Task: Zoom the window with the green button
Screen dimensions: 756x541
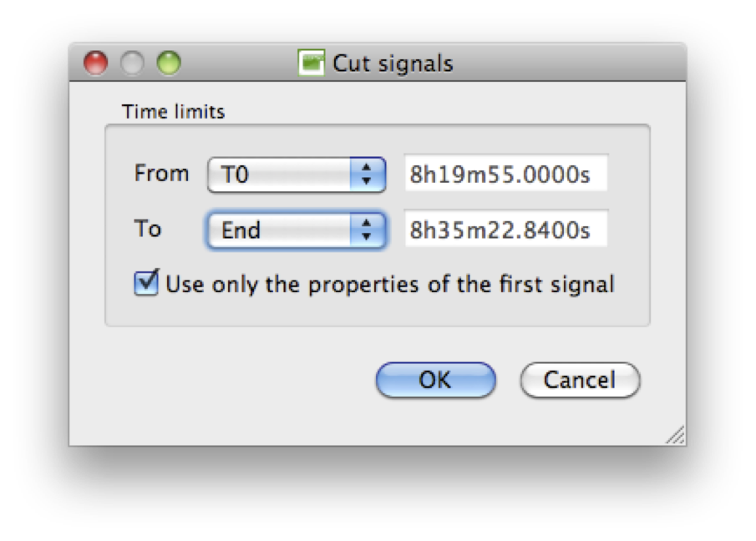Action: 169,63
